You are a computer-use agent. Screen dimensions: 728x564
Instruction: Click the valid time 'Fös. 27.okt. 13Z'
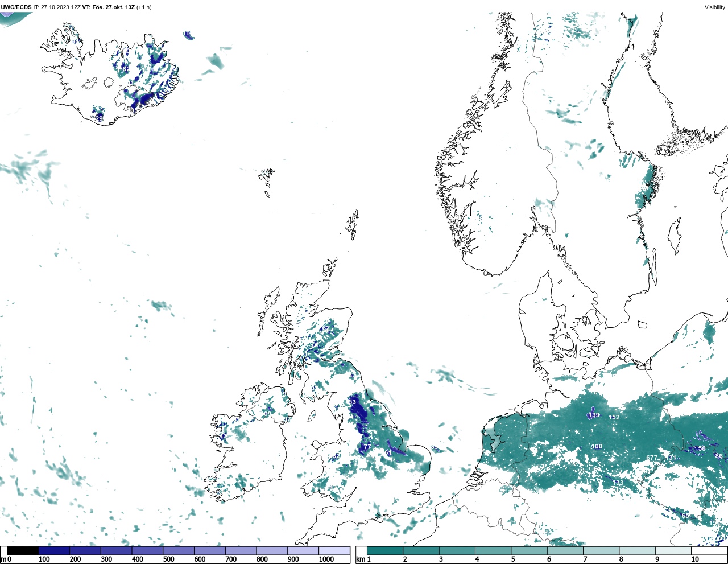pos(114,7)
